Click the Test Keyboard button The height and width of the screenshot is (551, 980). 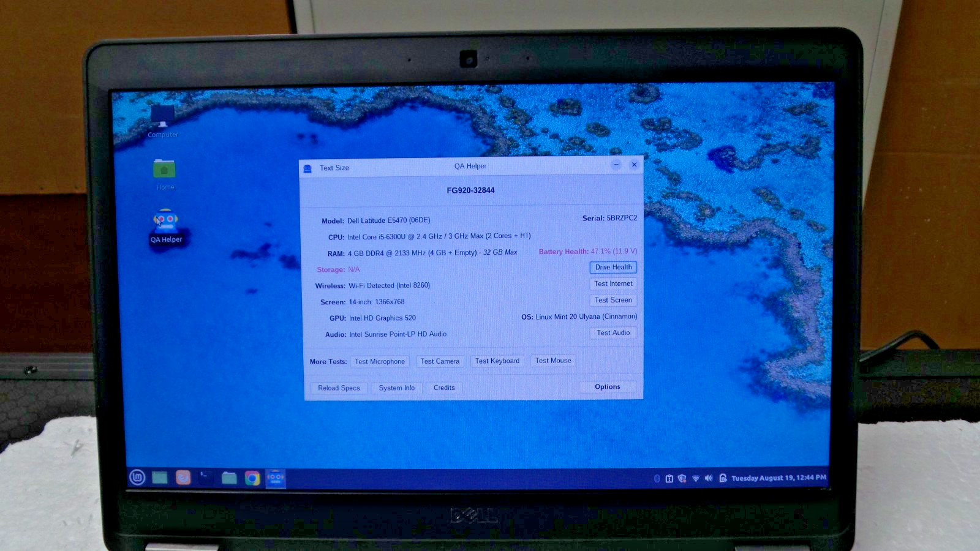(x=497, y=361)
